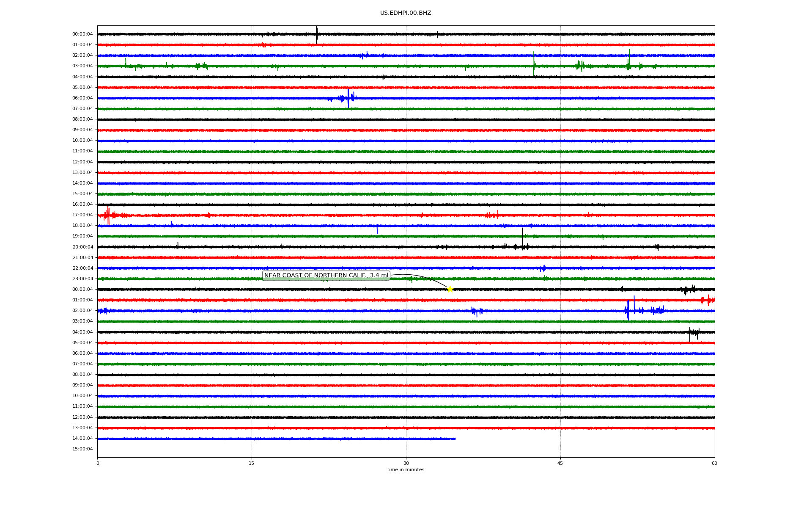The height and width of the screenshot is (508, 812).
Task: Click the US.EDHPI.00.BHZ plot title
Action: (x=406, y=13)
